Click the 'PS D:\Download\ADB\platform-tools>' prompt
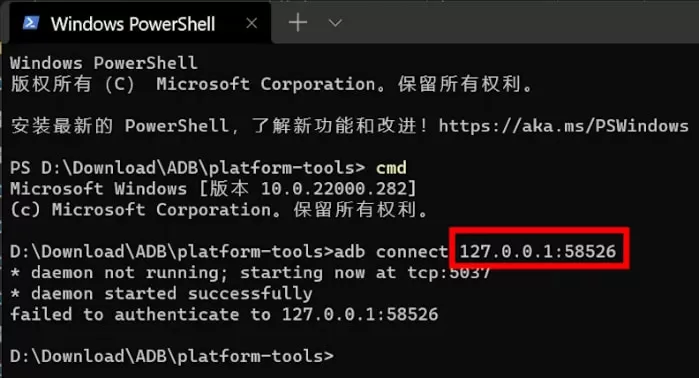This screenshot has height=378, width=699. [187, 168]
